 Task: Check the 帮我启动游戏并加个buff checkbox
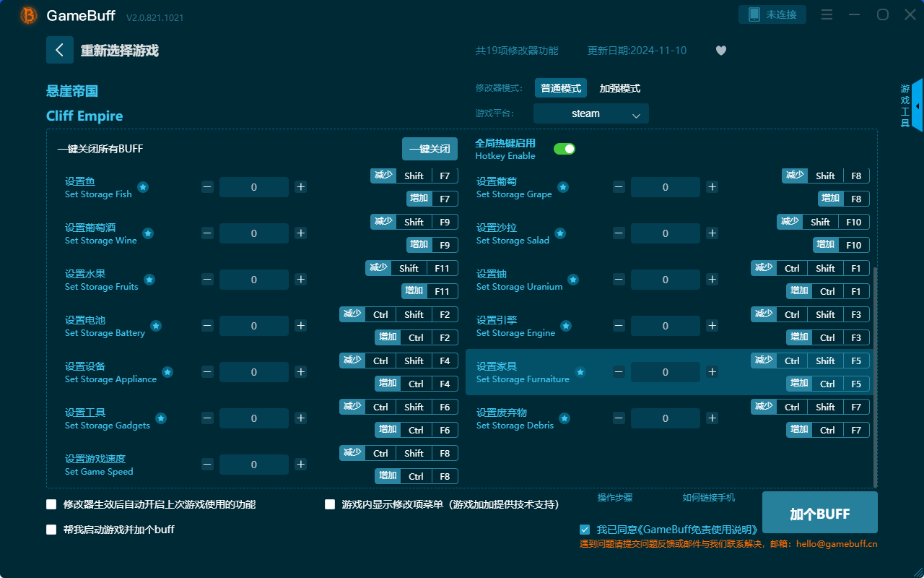[x=51, y=529]
